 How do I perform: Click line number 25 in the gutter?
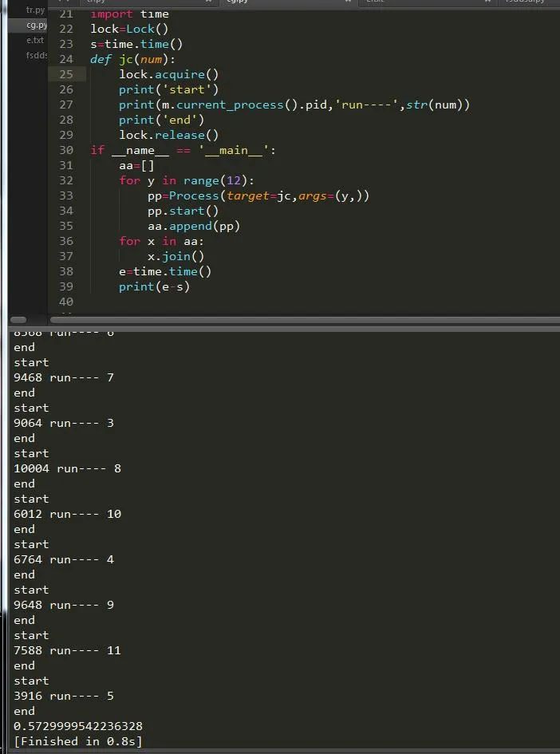[x=66, y=74]
